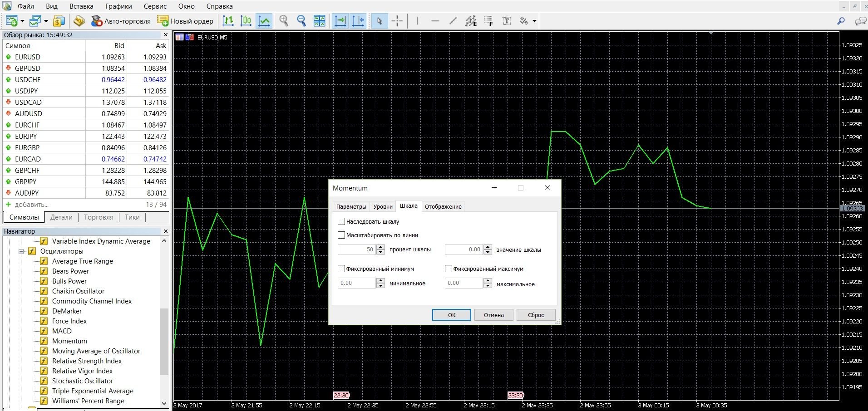Switch to the Уровни tab

click(x=383, y=206)
